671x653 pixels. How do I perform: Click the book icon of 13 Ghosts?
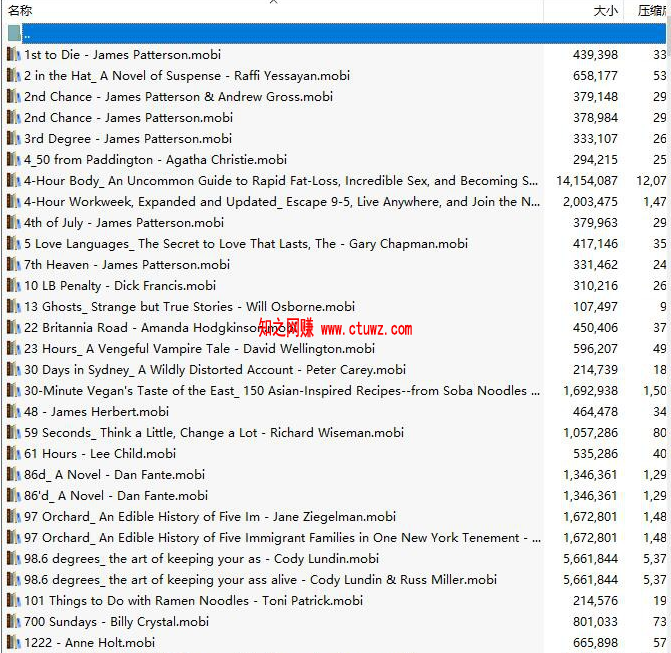point(13,306)
